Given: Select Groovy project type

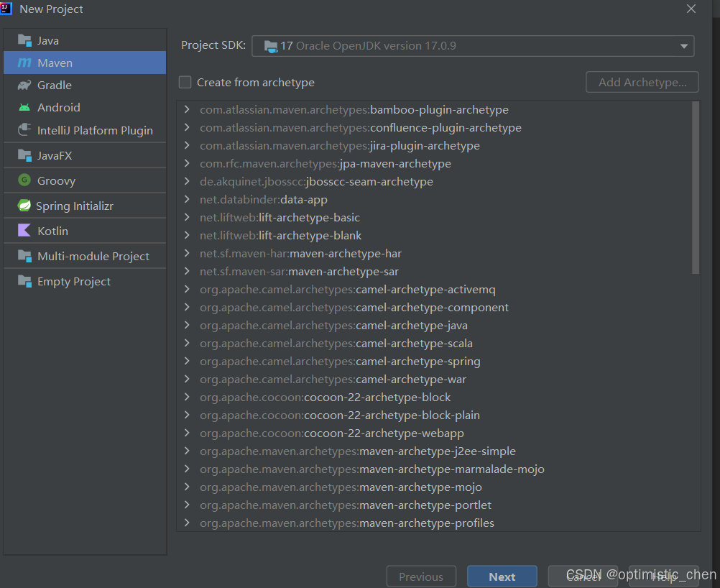Looking at the screenshot, I should (x=85, y=180).
